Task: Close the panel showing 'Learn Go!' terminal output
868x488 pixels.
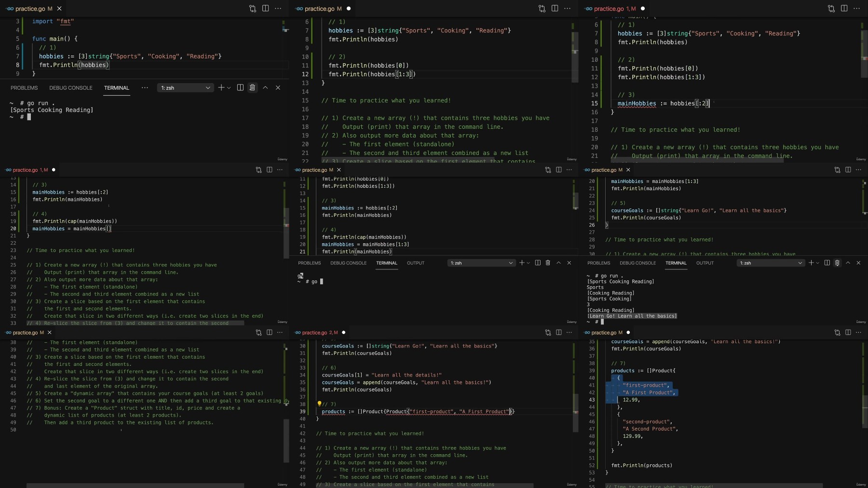Action: tap(858, 263)
